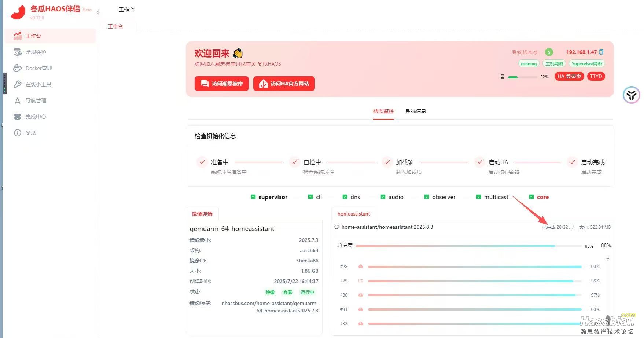Switch to the 系统信息 tab
Viewport: 644px width, 338px height.
(x=416, y=111)
